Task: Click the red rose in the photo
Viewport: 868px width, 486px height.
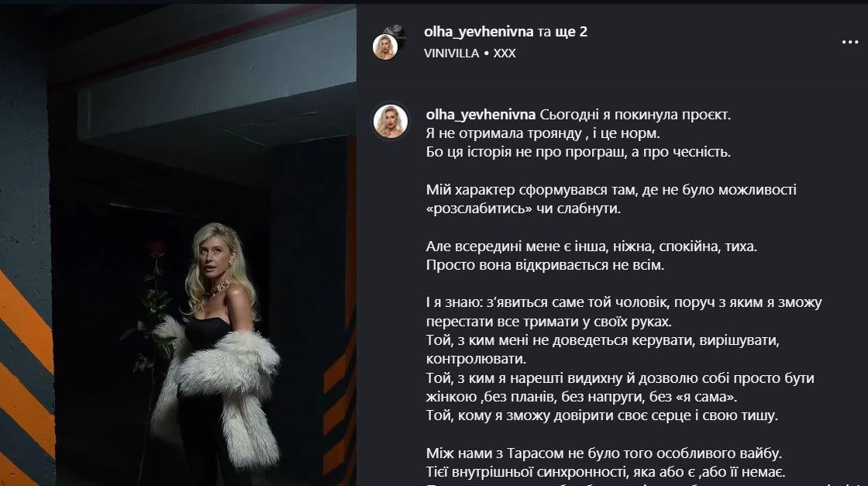Action: pos(157,249)
